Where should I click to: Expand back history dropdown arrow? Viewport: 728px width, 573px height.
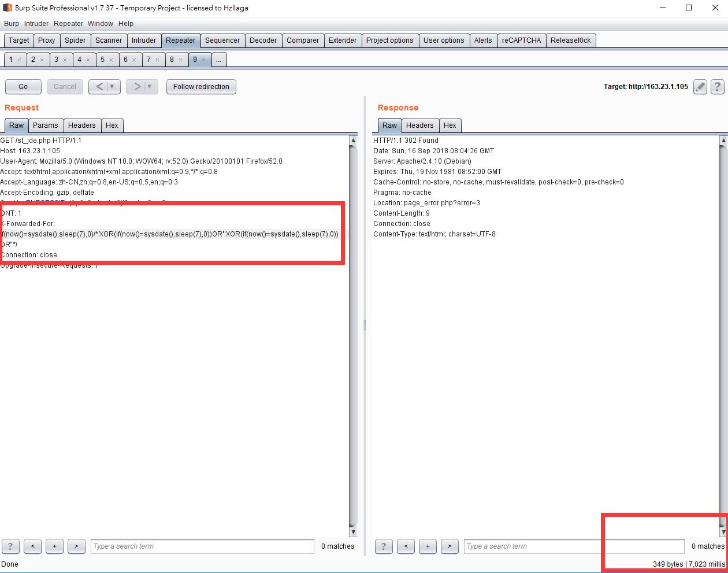point(113,87)
